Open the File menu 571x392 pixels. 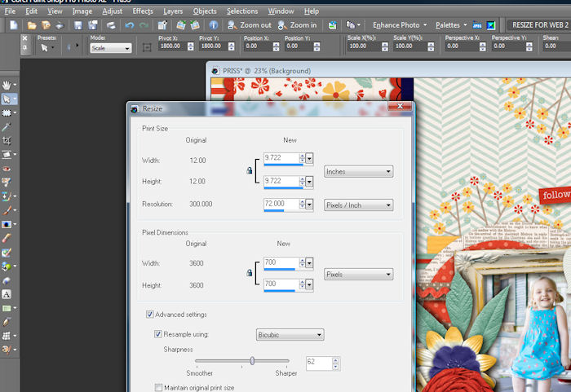10,11
